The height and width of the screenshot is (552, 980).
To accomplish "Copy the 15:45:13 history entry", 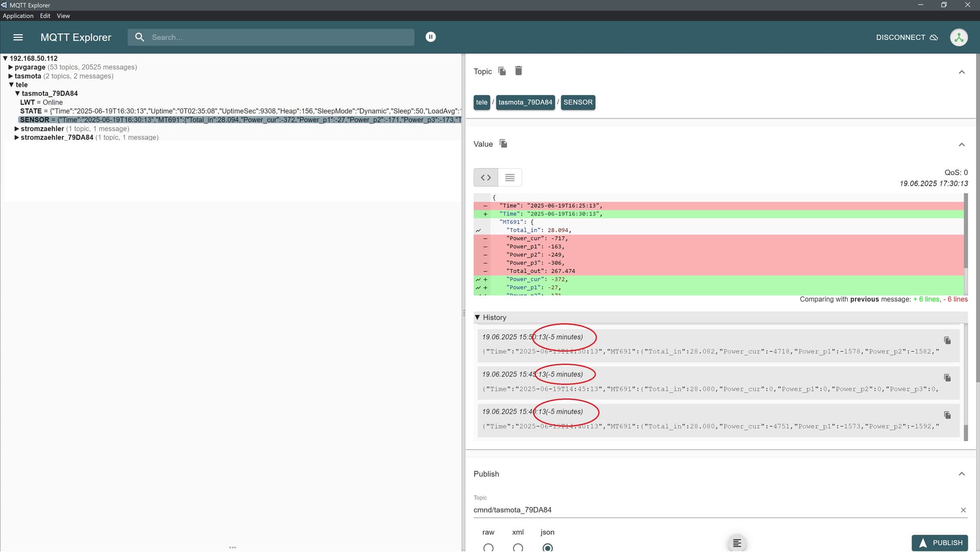I will 947,378.
